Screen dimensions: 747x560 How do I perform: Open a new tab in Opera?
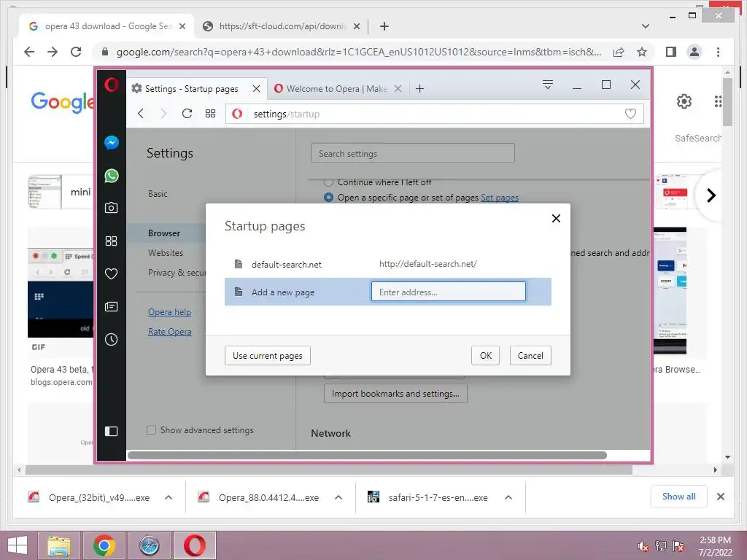419,88
